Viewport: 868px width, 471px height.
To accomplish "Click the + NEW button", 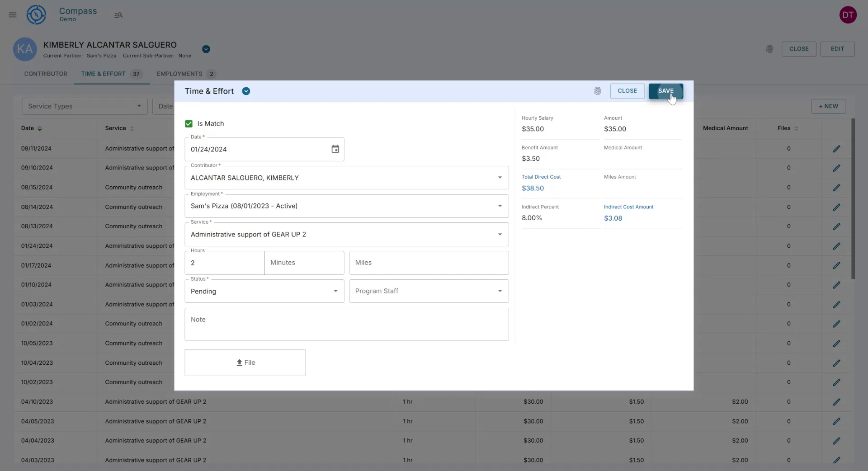I will [x=828, y=106].
